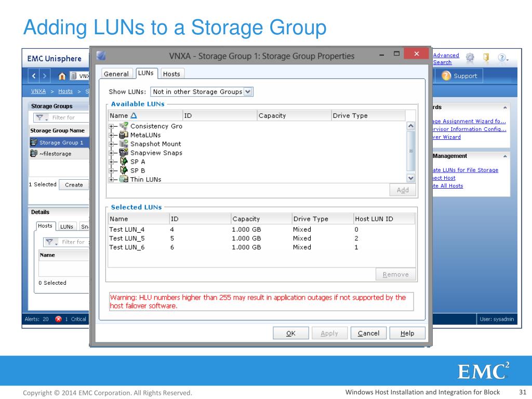Click the dialog title bar application icon
The height and width of the screenshot is (399, 532).
pos(101,56)
